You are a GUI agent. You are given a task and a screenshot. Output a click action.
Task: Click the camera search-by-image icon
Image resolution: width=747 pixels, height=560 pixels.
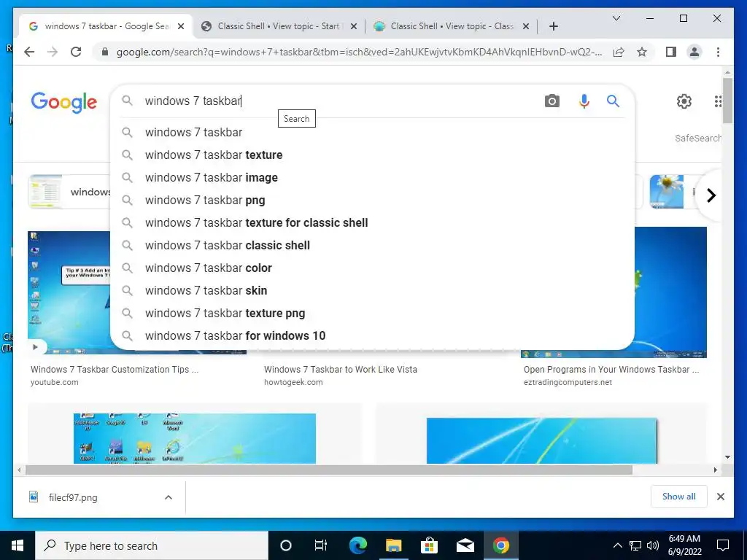pyautogui.click(x=551, y=101)
